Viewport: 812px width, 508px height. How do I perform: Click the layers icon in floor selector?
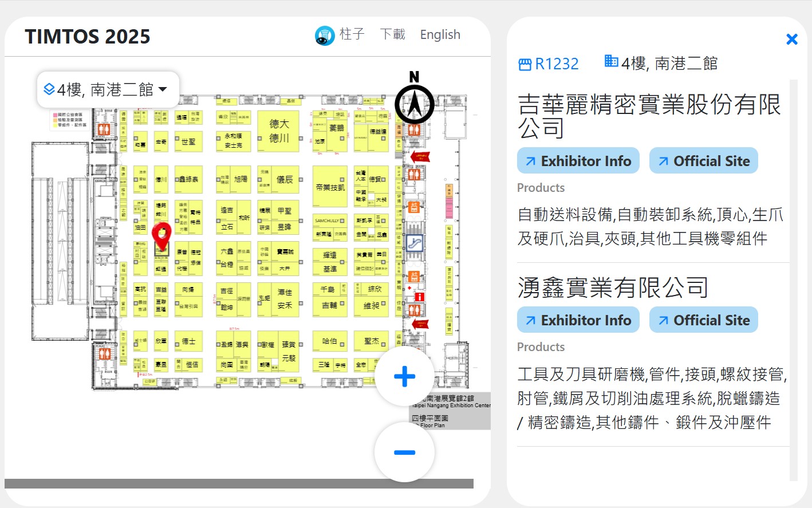pos(49,89)
